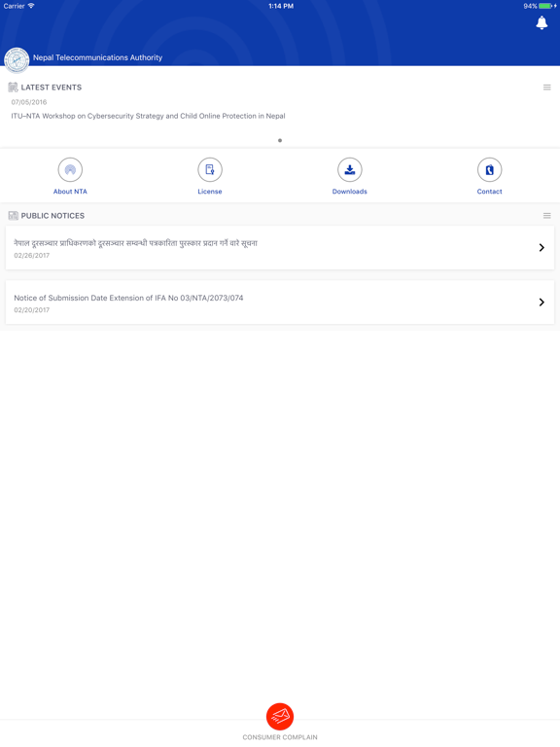The width and height of the screenshot is (560, 747).
Task: Expand the Nepali notice dated 02/26/2017
Action: pyautogui.click(x=542, y=247)
